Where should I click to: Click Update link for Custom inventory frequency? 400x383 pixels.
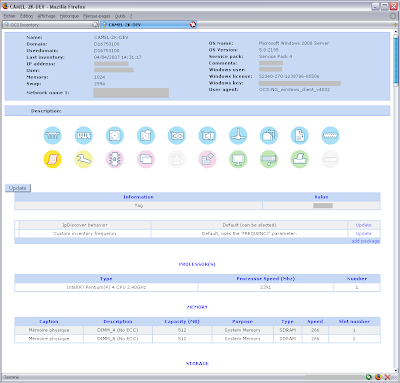pyautogui.click(x=363, y=233)
